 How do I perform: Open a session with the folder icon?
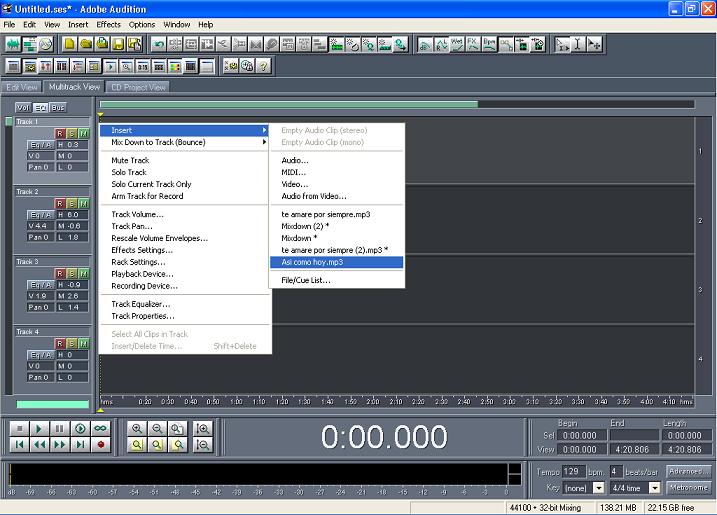coord(86,44)
